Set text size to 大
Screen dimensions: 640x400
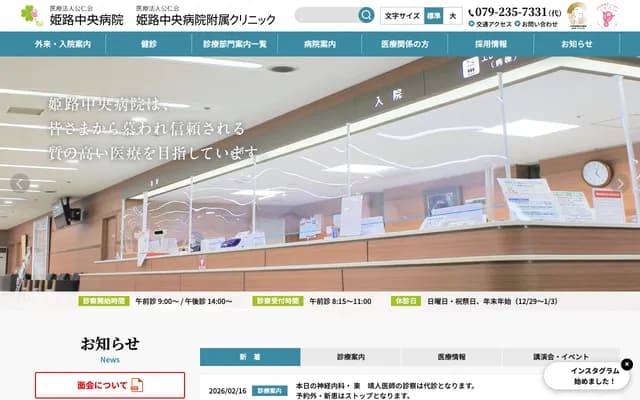(453, 16)
